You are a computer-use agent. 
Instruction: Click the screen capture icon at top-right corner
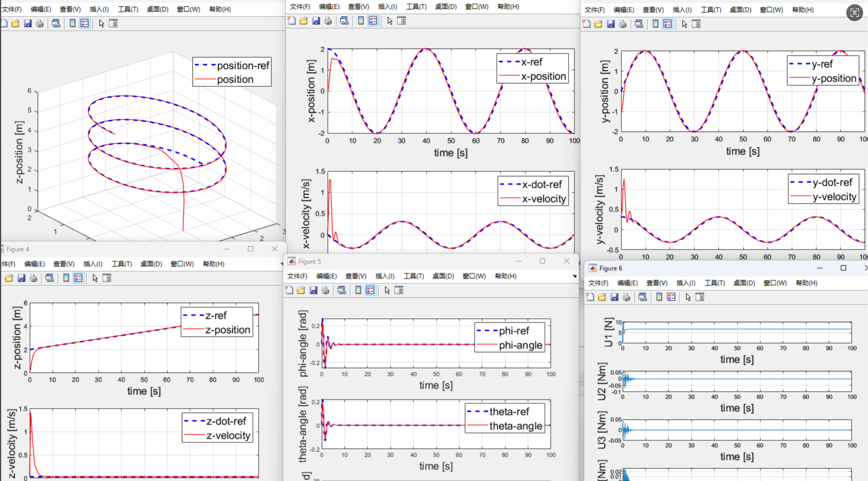[x=855, y=13]
